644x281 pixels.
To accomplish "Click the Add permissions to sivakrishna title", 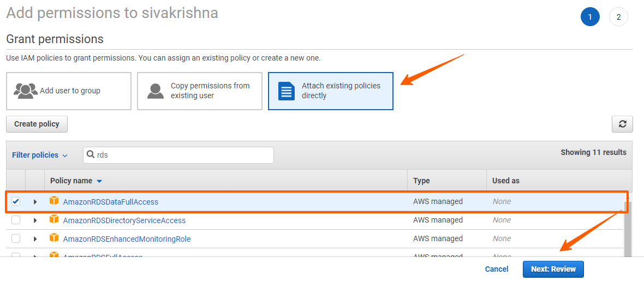I will coord(112,13).
